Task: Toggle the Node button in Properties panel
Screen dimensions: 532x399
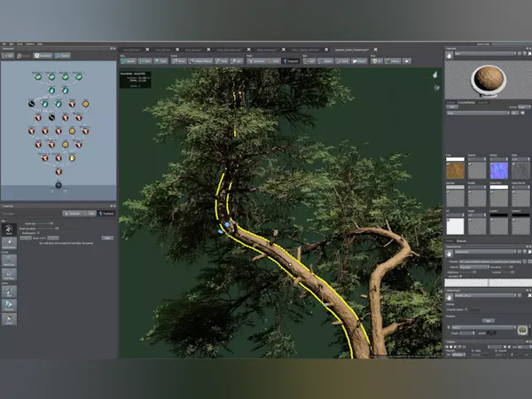Action: (x=90, y=214)
